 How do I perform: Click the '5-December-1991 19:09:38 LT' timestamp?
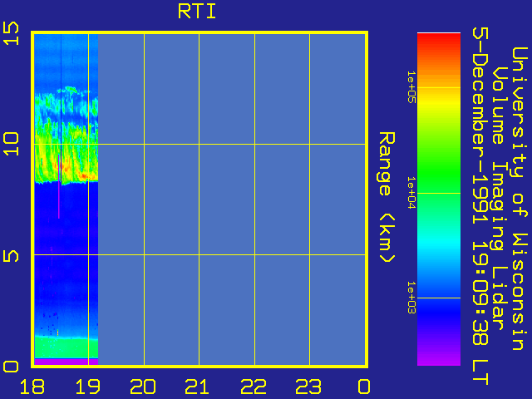(480, 206)
